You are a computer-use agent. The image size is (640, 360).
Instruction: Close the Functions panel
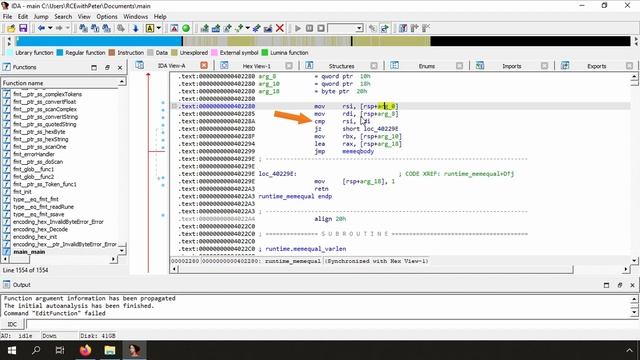(x=120, y=67)
